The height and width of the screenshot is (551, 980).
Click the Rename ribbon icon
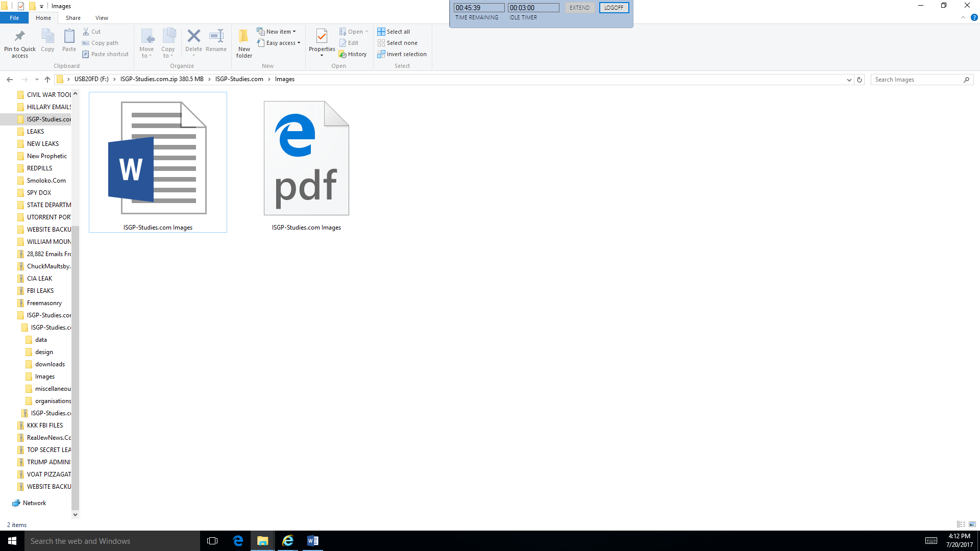216,36
